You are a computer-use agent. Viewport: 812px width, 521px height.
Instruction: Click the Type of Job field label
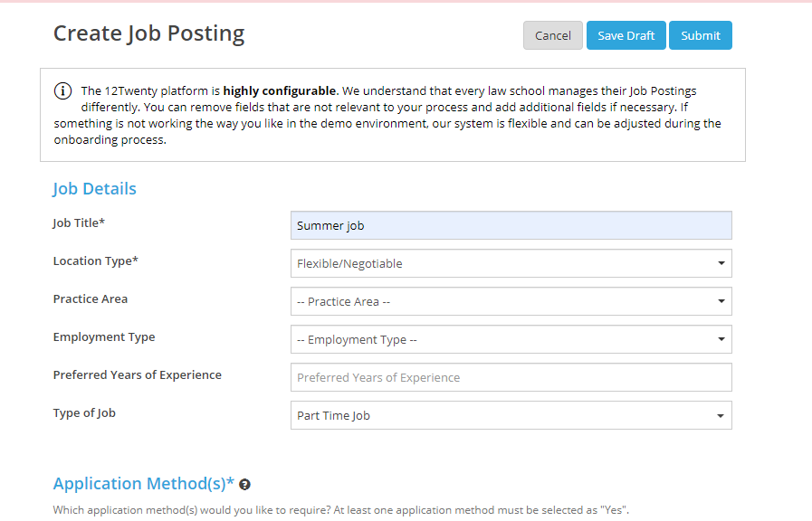[x=84, y=412]
